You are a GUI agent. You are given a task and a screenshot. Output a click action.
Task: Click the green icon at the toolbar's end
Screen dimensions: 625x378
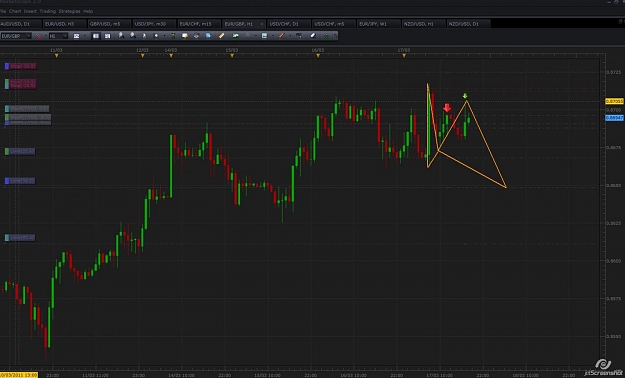(326, 36)
